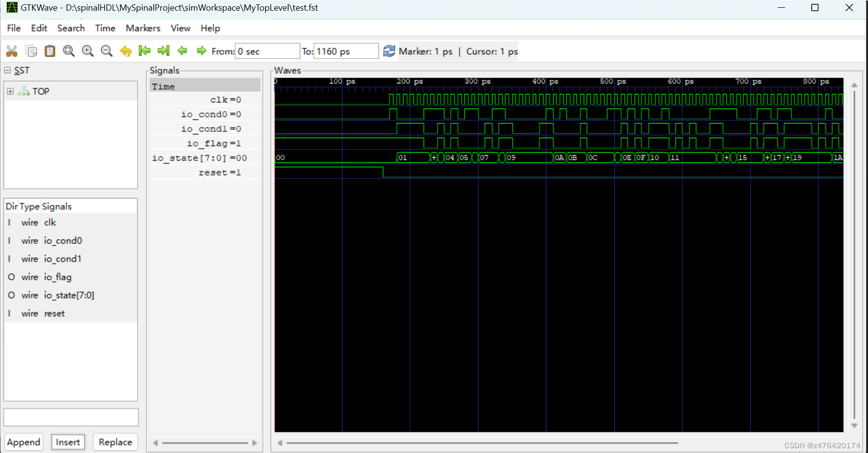This screenshot has height=453, width=868.
Task: Click the Copy Traces icon
Action: [31, 51]
